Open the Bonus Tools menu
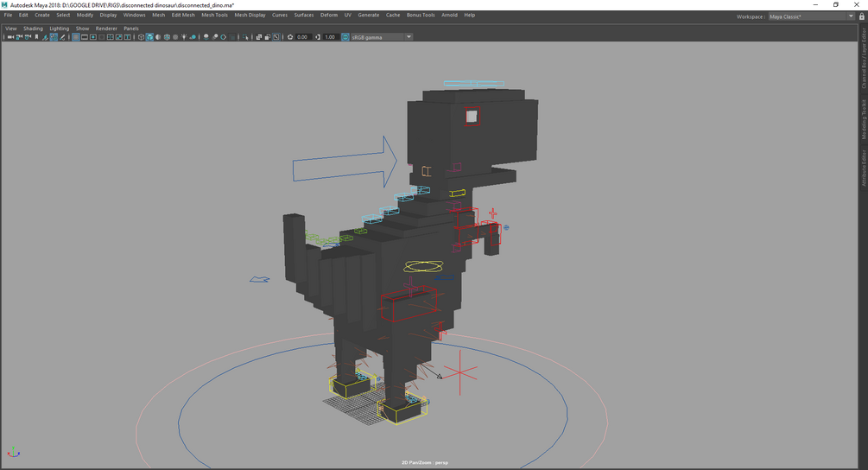 [421, 15]
